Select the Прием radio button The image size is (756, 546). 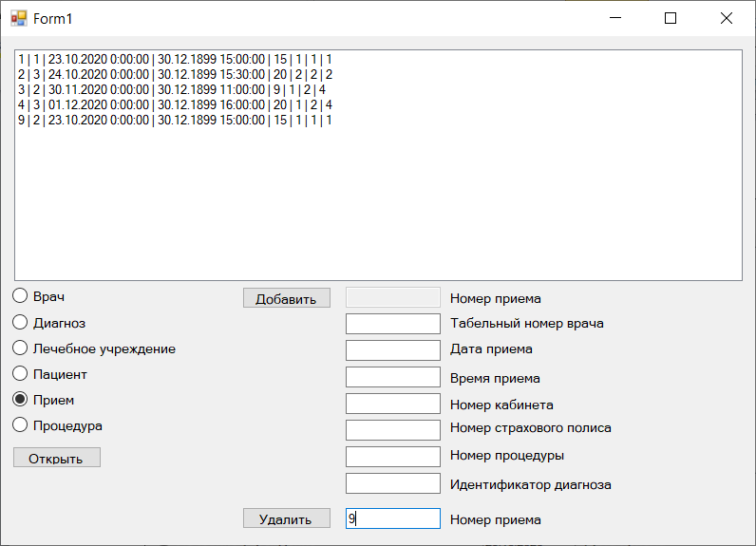tap(20, 400)
